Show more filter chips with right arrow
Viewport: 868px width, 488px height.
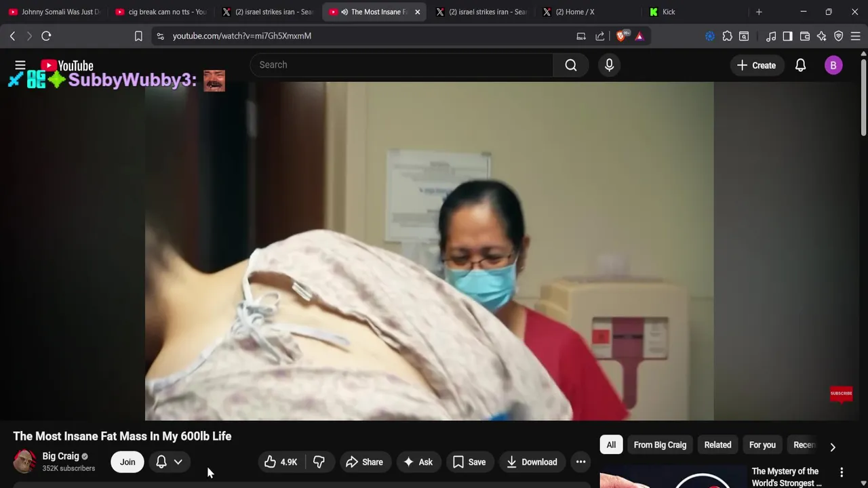[833, 447]
